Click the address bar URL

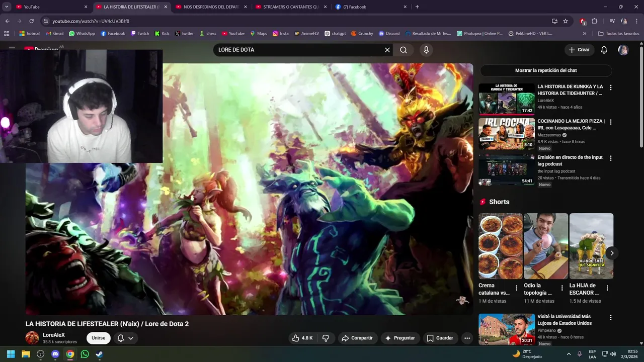click(x=91, y=21)
